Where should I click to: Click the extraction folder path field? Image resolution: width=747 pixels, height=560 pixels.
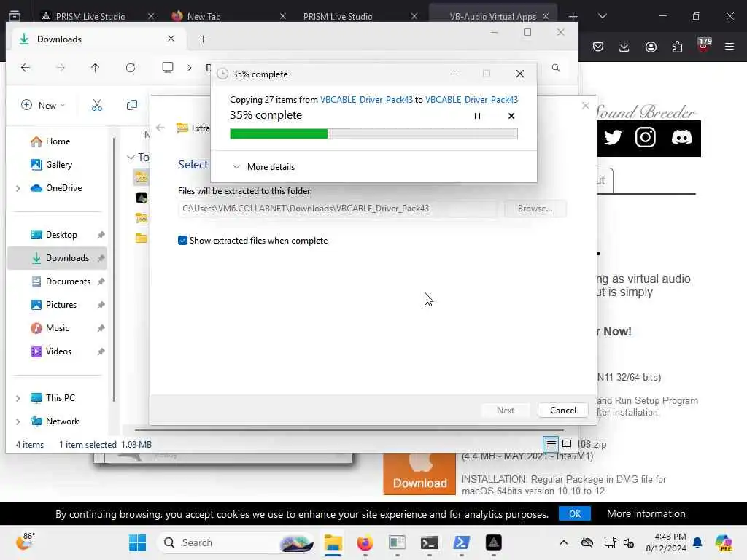pos(337,209)
